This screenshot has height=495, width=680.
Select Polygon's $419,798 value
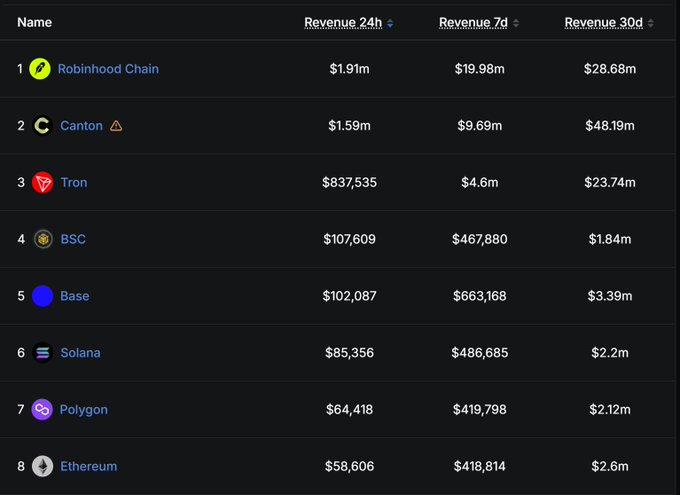480,410
